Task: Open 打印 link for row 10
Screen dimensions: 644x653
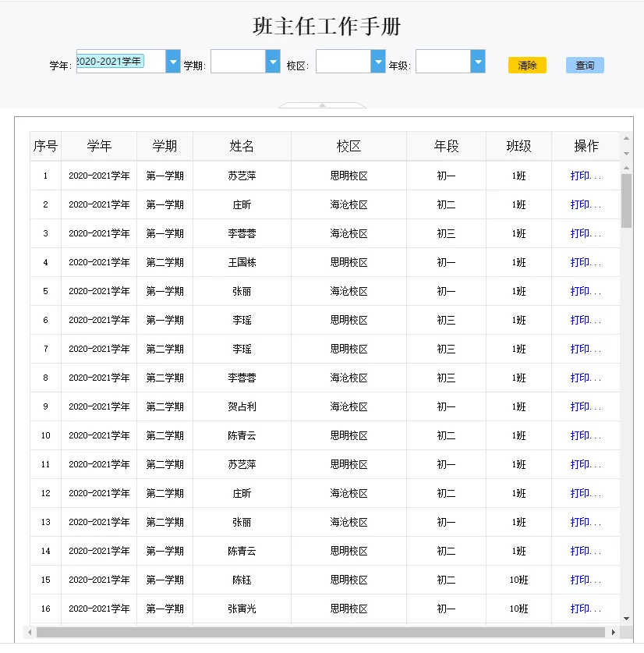Action: point(585,435)
